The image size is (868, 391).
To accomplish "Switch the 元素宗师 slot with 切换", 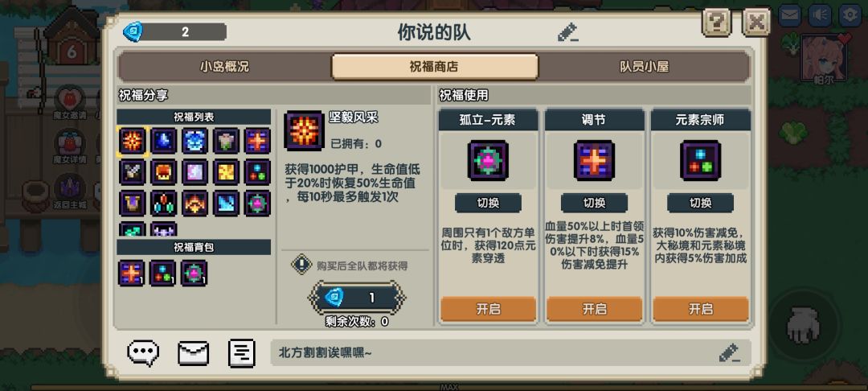I will [701, 204].
